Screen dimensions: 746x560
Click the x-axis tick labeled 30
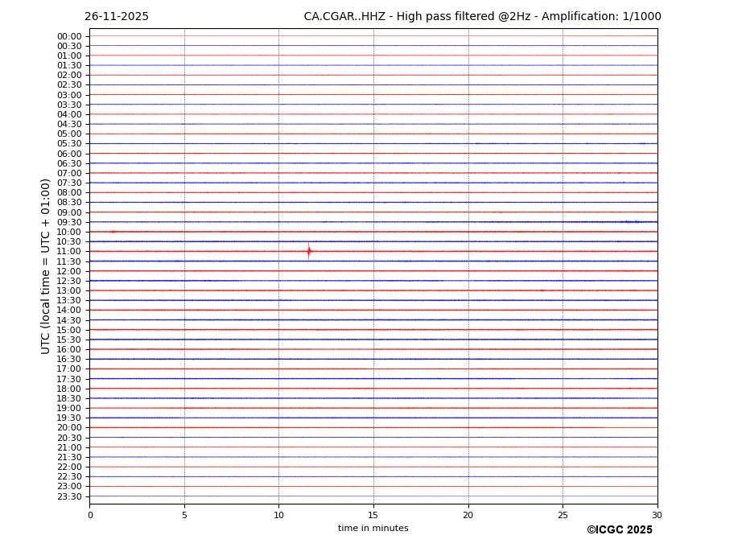pyautogui.click(x=657, y=515)
